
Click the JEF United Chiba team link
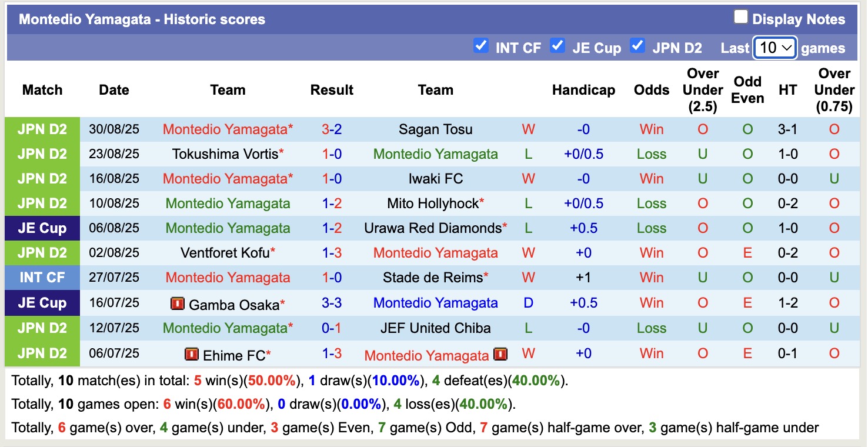(x=435, y=328)
